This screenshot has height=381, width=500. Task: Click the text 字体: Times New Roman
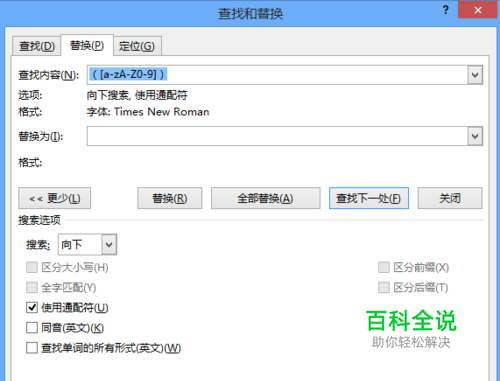(x=148, y=112)
